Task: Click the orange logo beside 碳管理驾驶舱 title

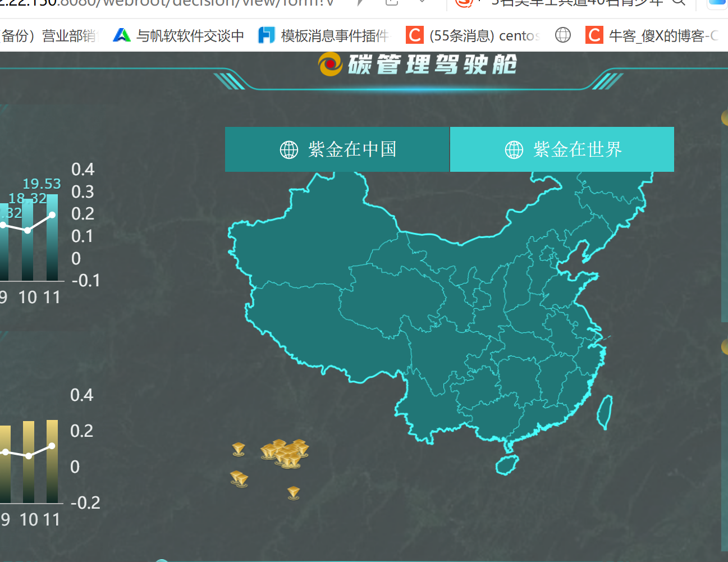Action: 331,65
